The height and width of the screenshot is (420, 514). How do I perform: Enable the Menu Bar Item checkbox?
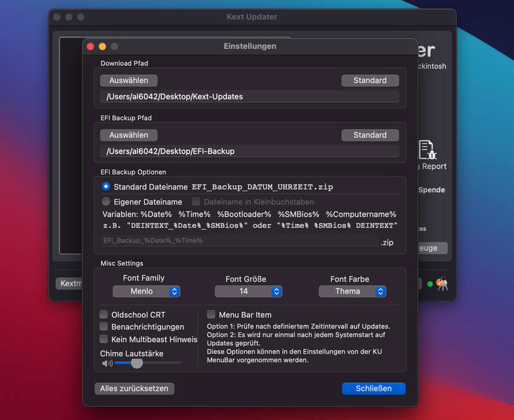211,314
